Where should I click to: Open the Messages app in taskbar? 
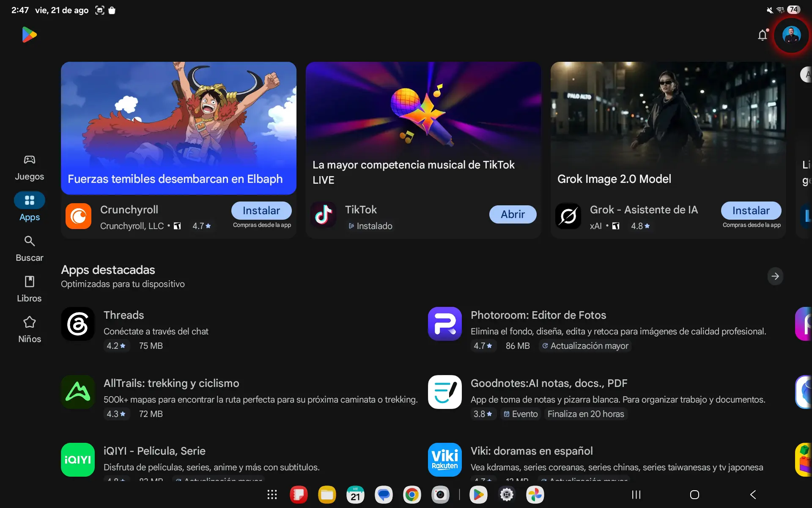tap(384, 494)
